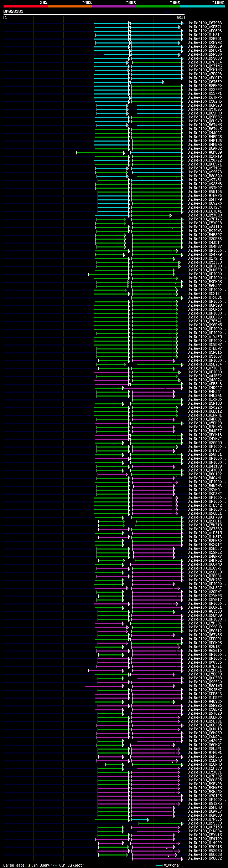Select the UniRef100_B6T4N6 label
This screenshot has height=868, width=228.
click(x=204, y=125)
